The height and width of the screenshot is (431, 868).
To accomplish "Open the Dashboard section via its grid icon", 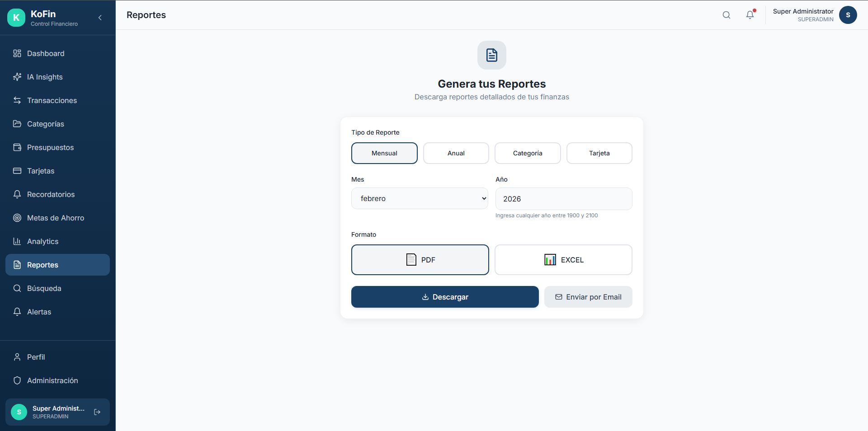I will [17, 53].
